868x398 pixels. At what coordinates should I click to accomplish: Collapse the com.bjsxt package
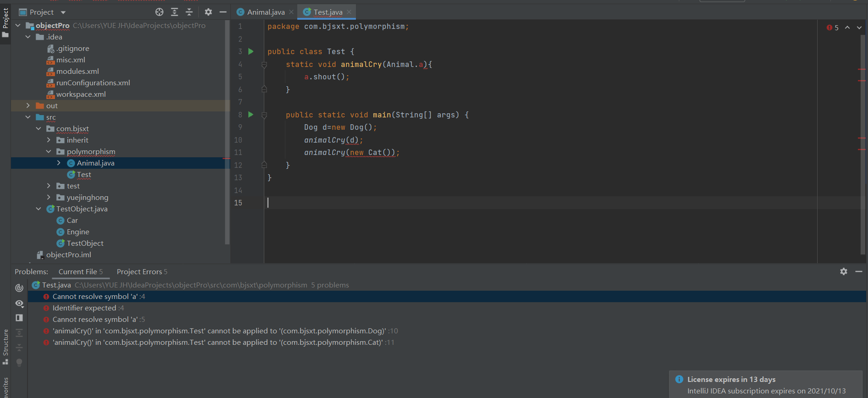39,128
